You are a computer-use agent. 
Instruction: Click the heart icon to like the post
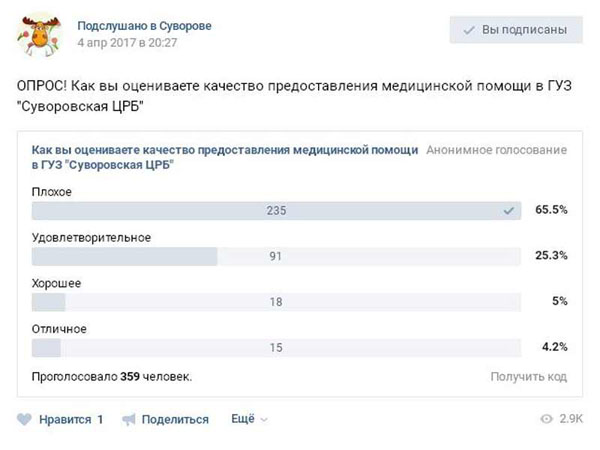25,420
